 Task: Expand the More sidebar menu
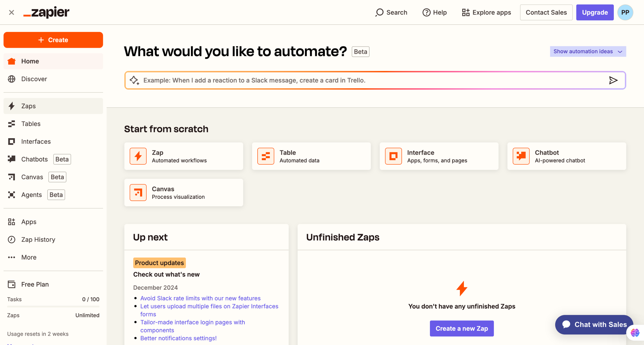pyautogui.click(x=29, y=257)
